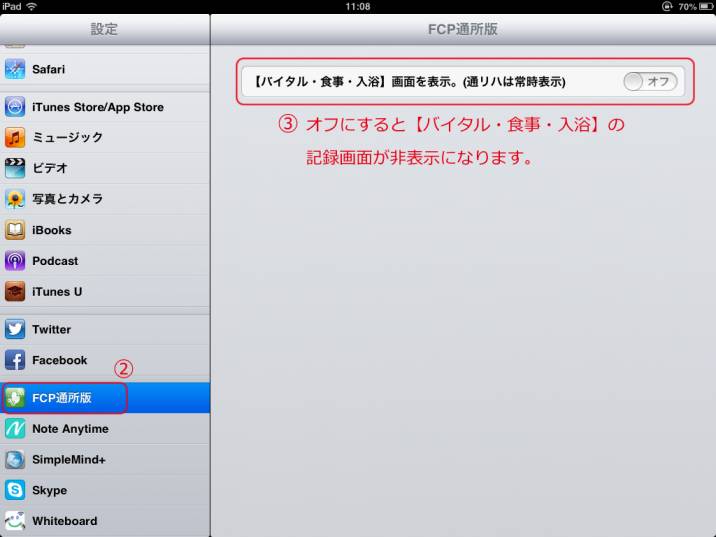Select FCP通所版 in the settings list
The image size is (716, 537).
coord(62,398)
